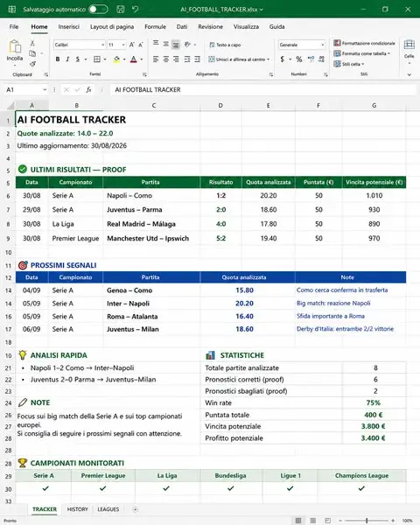Align text to middle of cell
420x525 pixels.
point(165,44)
